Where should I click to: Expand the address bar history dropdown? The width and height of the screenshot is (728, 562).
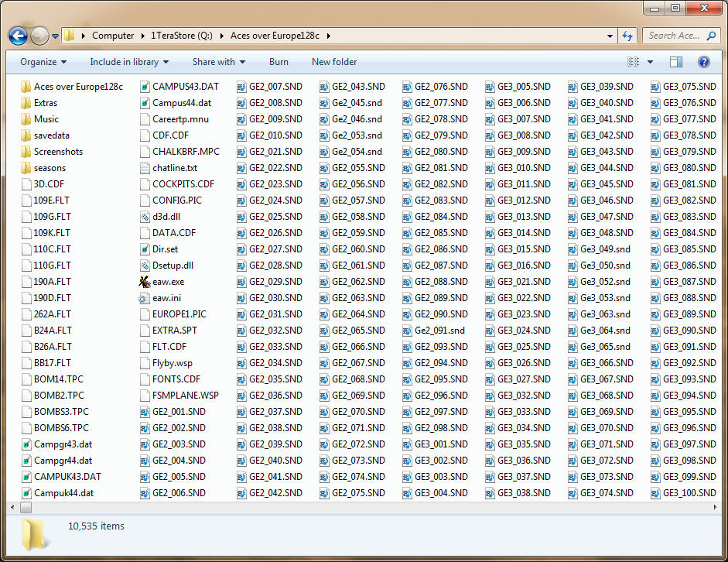click(x=610, y=36)
